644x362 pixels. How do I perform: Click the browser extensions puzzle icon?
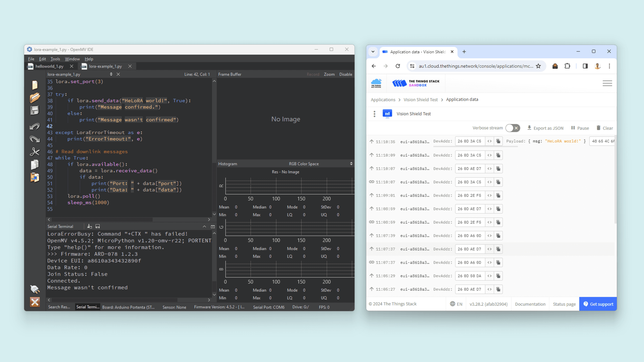pyautogui.click(x=567, y=66)
